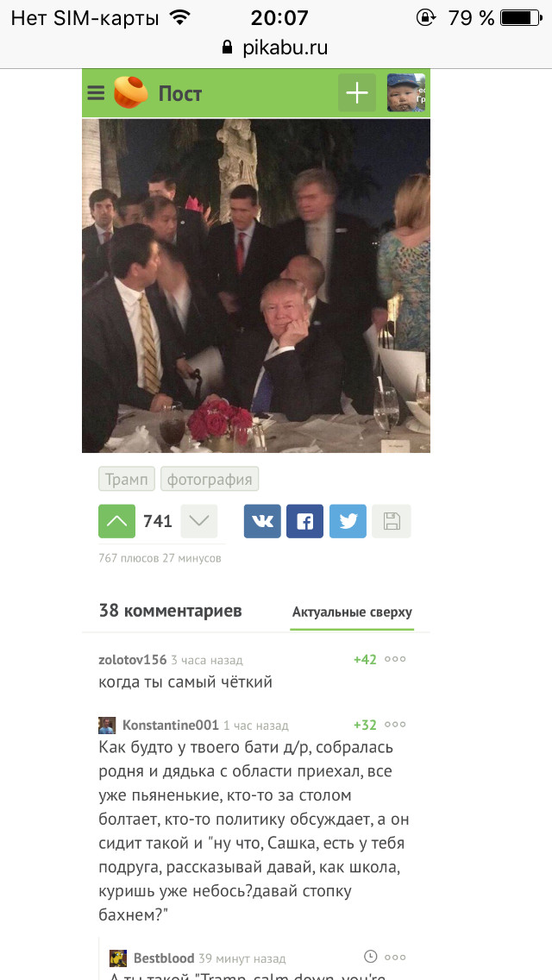Viewport: 552px width, 980px height.
Task: Share post to VK
Action: coord(262,521)
